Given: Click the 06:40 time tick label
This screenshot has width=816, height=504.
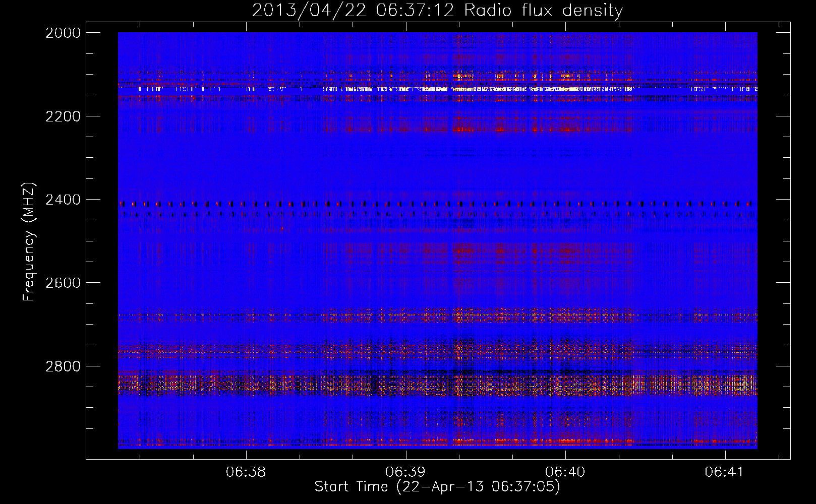Looking at the screenshot, I should point(565,472).
